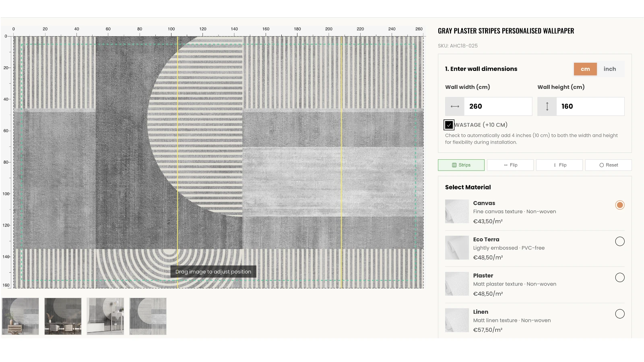
Task: Click the wall height arrow icon
Action: (x=547, y=107)
